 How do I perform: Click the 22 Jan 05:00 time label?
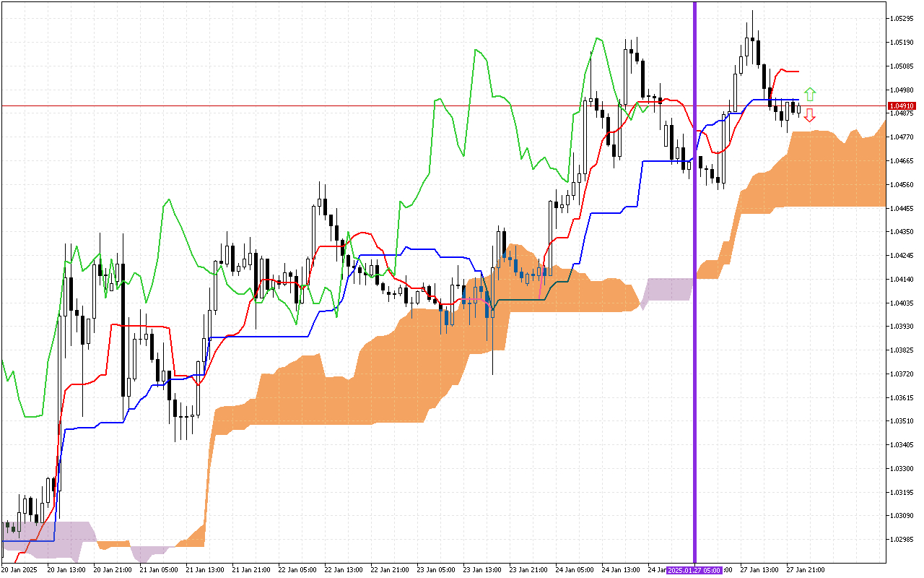pos(297,570)
